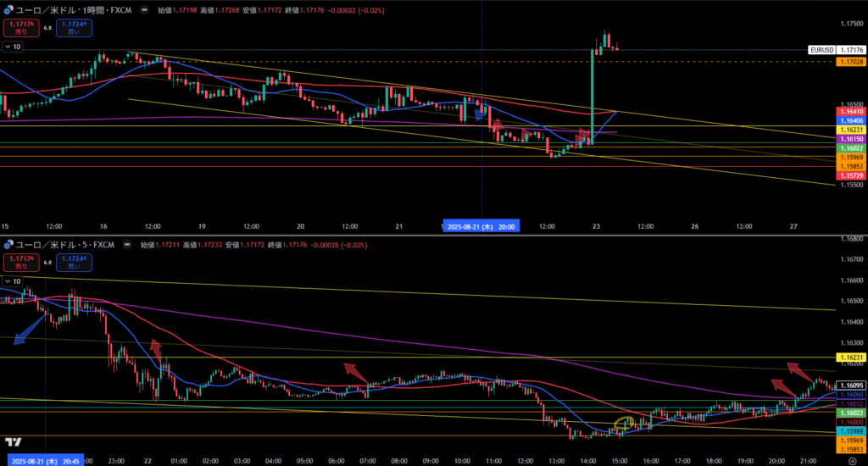Select the blue 1.16406 price label on the 1-hour axis

point(851,120)
